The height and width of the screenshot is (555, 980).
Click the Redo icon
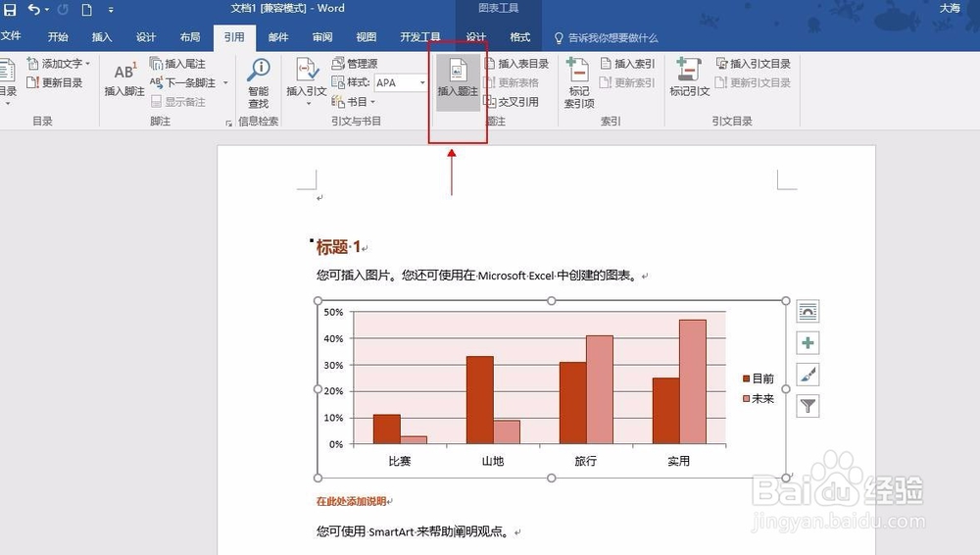tap(63, 10)
